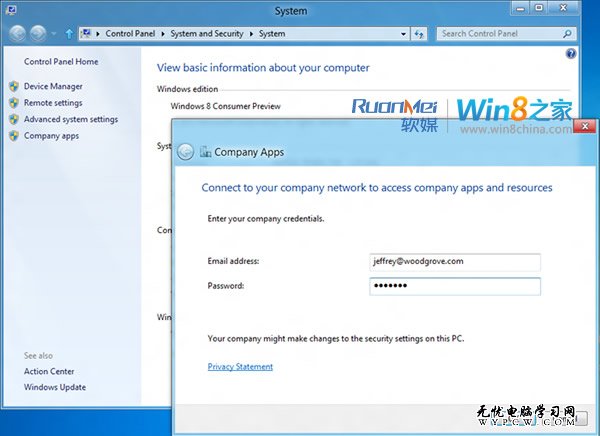600x436 pixels.
Task: Click shield icon beside Advanced system settings
Action: tap(14, 119)
